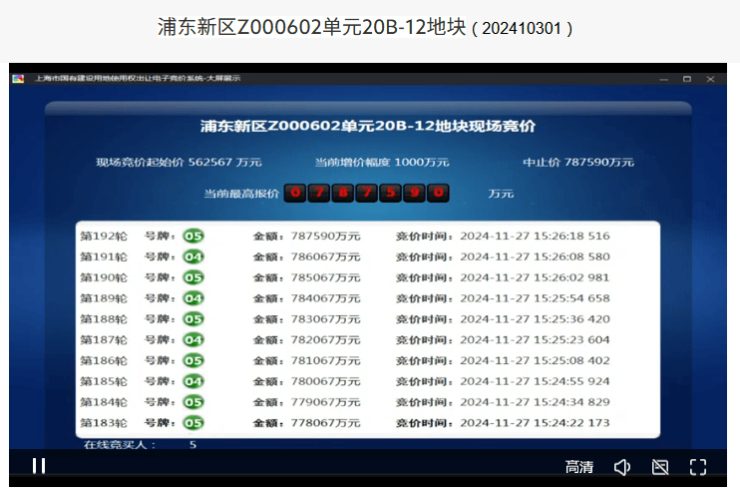Viewport: 740px width, 495px height.
Task: Click the page title 浦东新区Z000602单元20B-12地块
Action: (x=312, y=27)
